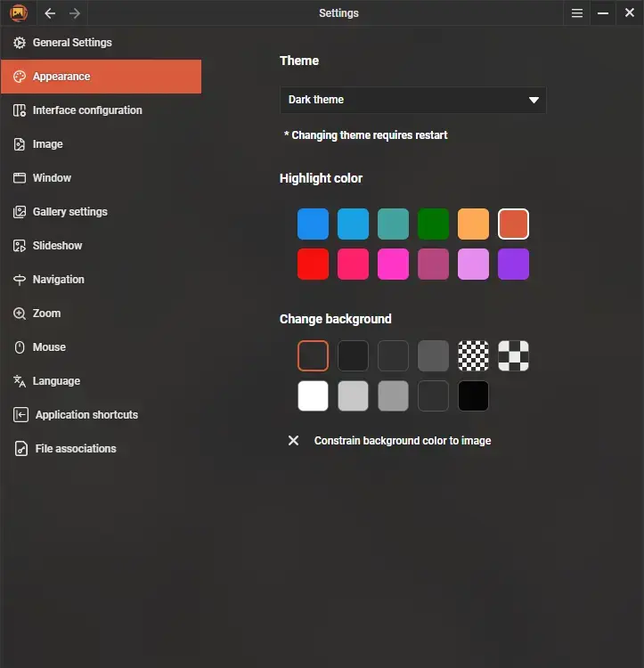The image size is (644, 668).
Task: Click the File associations icon
Action: [x=20, y=449]
